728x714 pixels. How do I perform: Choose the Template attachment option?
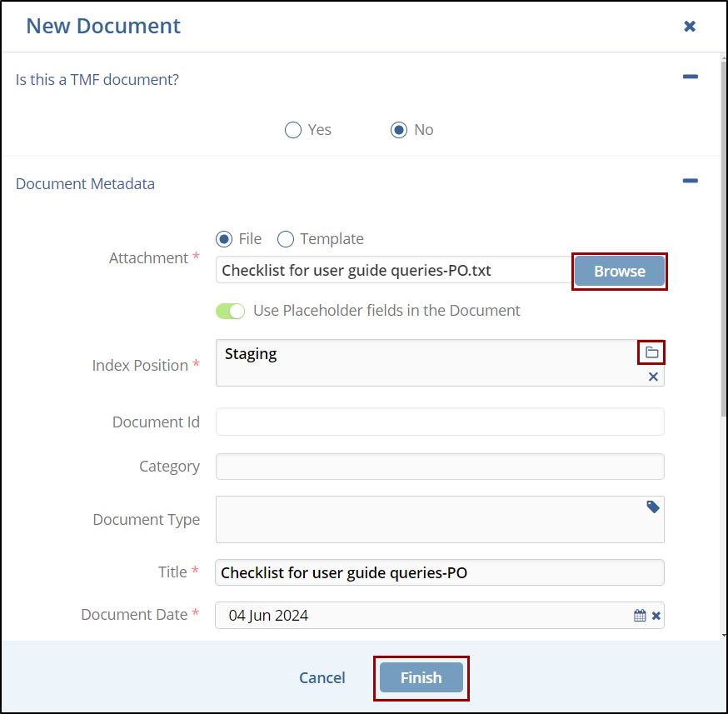(x=286, y=239)
